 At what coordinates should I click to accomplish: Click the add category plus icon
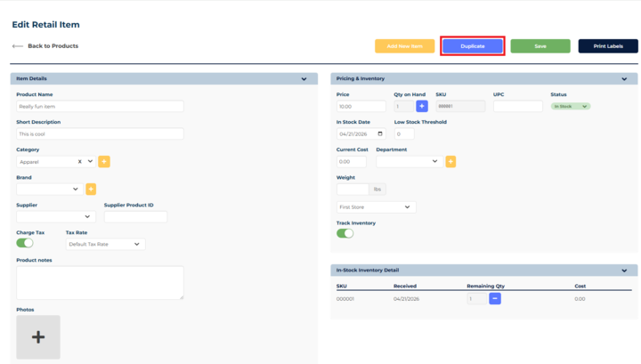click(x=104, y=161)
